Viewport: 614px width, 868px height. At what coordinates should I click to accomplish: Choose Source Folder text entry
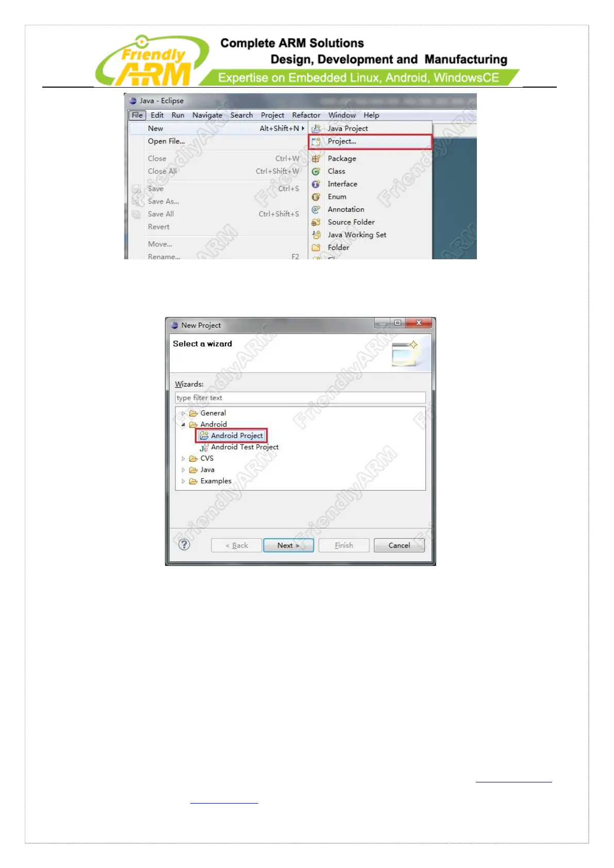[x=351, y=222]
